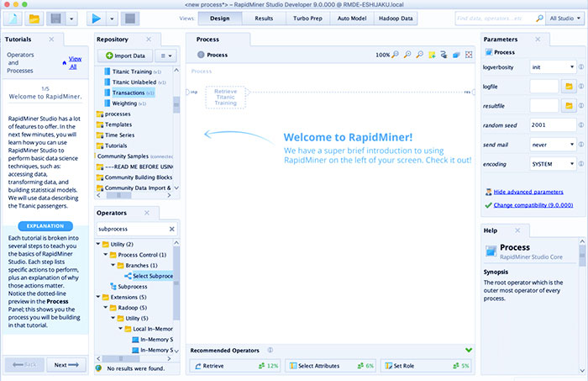Go to the Next tutorial step
The image size is (588, 381).
click(x=66, y=365)
